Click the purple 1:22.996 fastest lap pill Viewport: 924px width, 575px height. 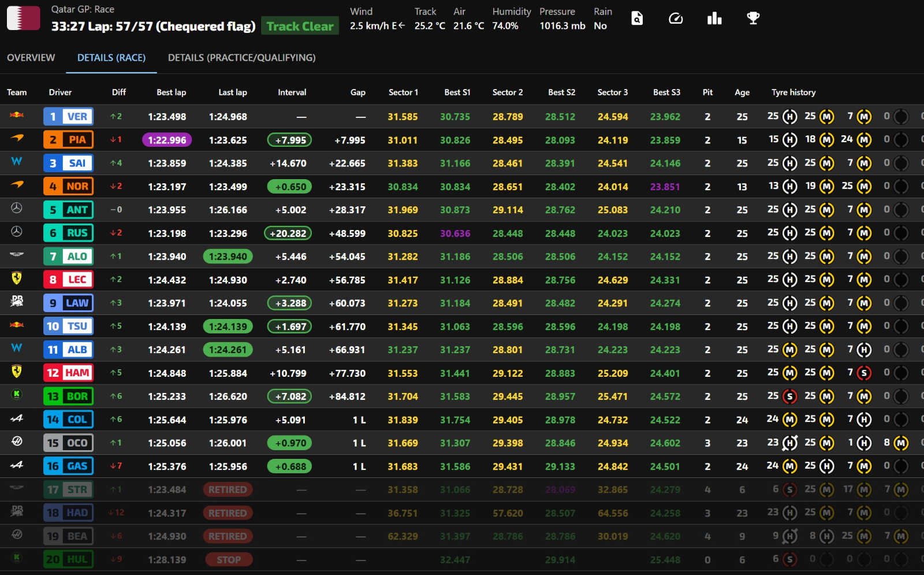click(x=167, y=140)
